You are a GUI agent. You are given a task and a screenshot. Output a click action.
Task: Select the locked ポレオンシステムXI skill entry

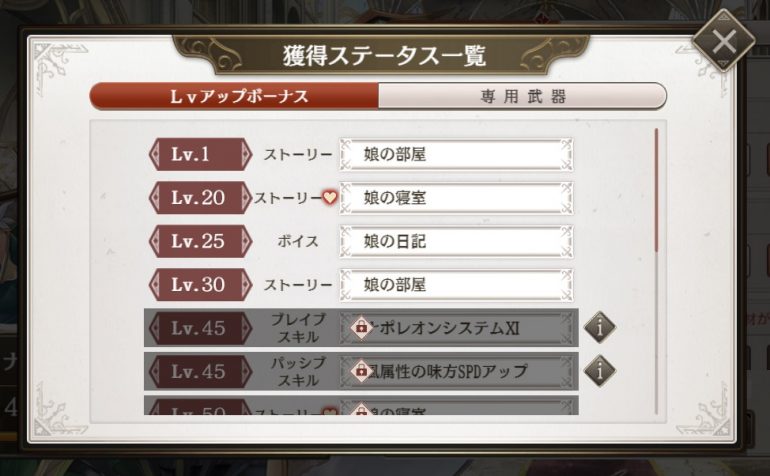(458, 327)
